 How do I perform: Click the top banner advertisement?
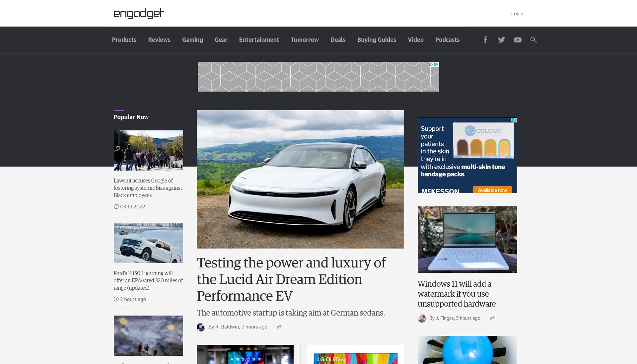tap(318, 77)
